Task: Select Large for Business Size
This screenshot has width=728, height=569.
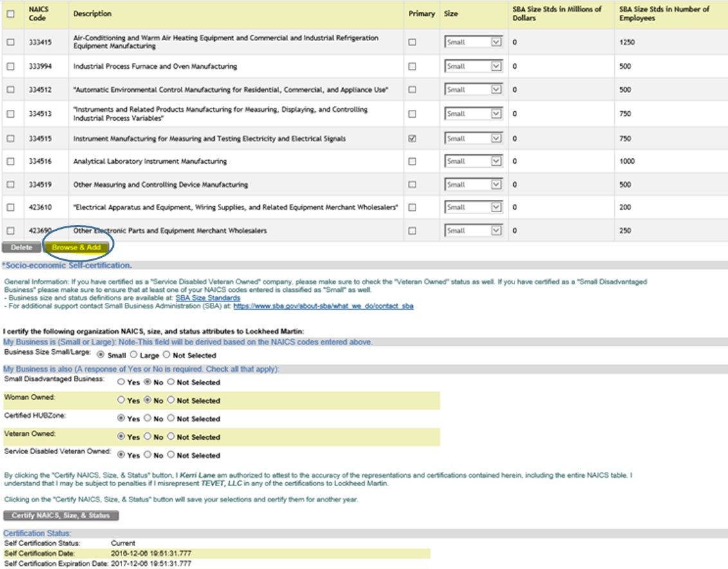Action: (134, 355)
